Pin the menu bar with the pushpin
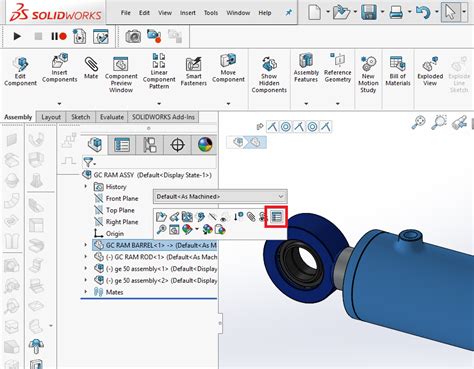 point(288,13)
